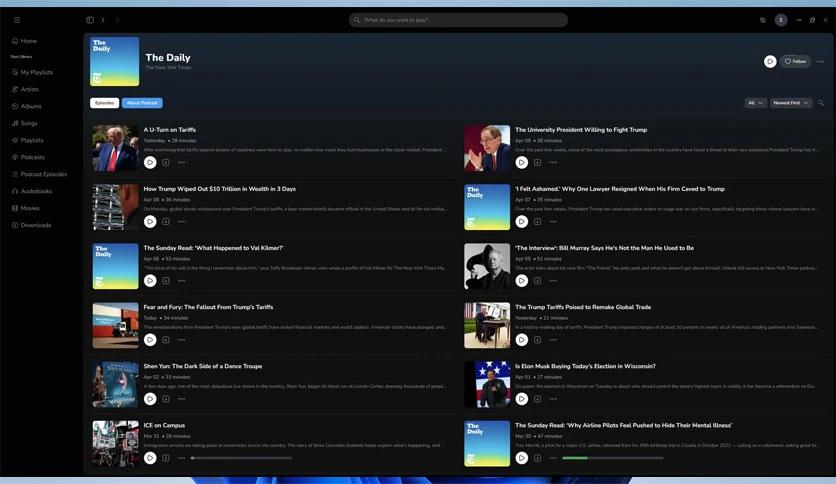Play Shen Yun Dark Side episode

[x=150, y=399]
